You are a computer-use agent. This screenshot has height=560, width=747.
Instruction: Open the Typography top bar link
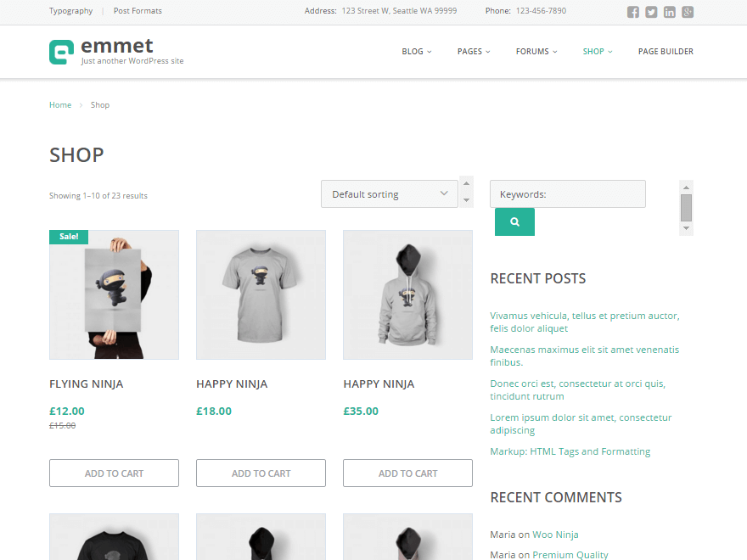(x=70, y=11)
